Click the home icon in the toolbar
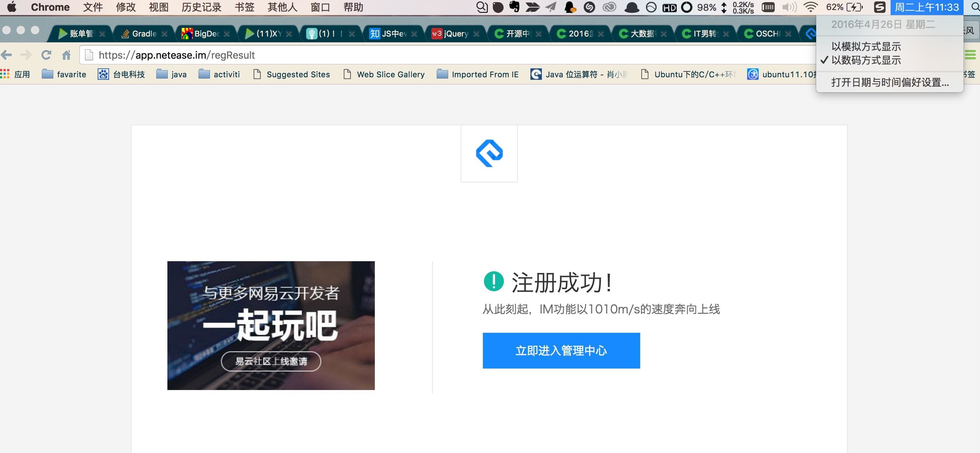The height and width of the screenshot is (453, 980). click(x=67, y=55)
